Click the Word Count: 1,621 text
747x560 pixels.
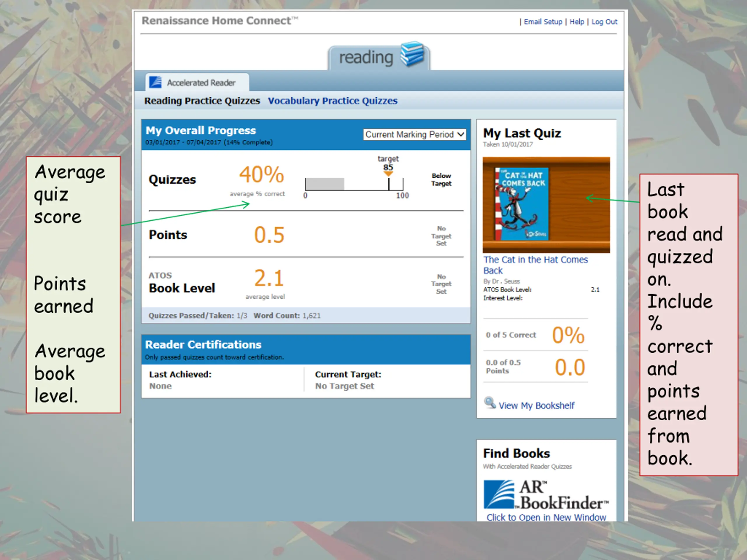(x=287, y=316)
